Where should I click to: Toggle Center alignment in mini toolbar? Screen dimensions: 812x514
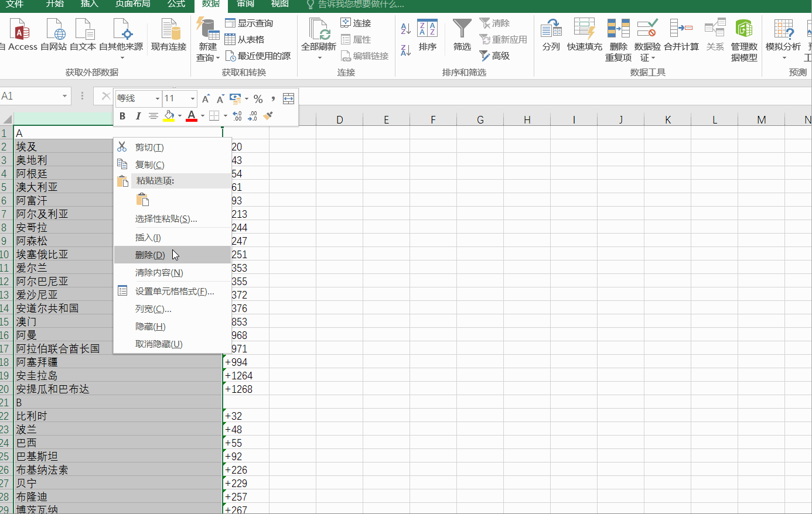click(x=153, y=116)
